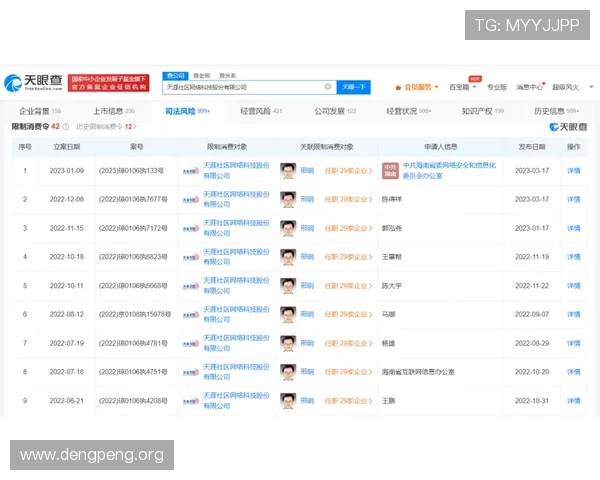The height and width of the screenshot is (480, 600).
Task: Open 详情 for the 2022-10-18 case
Action: tap(574, 257)
